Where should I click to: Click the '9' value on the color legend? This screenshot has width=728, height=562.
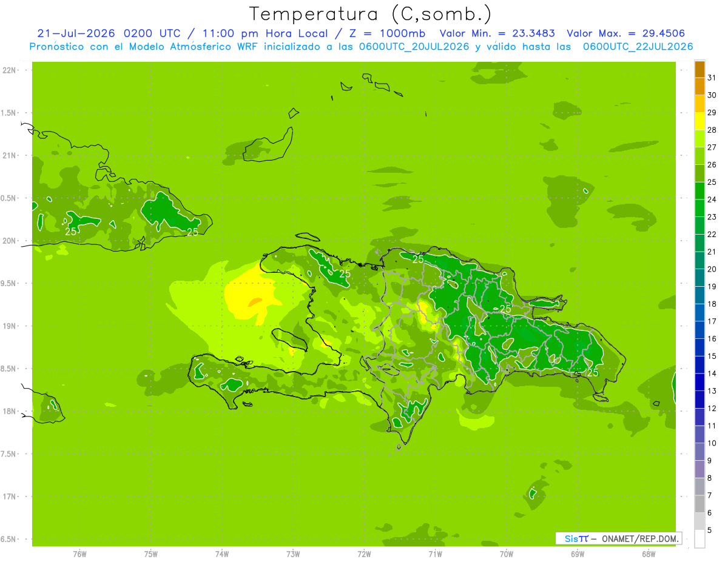pos(710,461)
